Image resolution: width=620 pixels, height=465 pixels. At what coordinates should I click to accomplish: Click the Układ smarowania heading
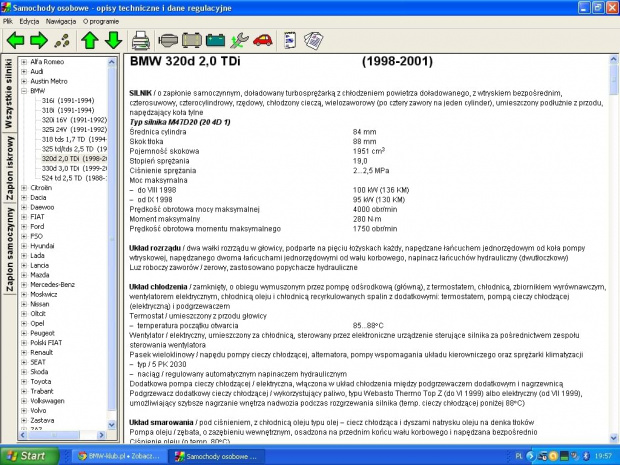(161, 422)
